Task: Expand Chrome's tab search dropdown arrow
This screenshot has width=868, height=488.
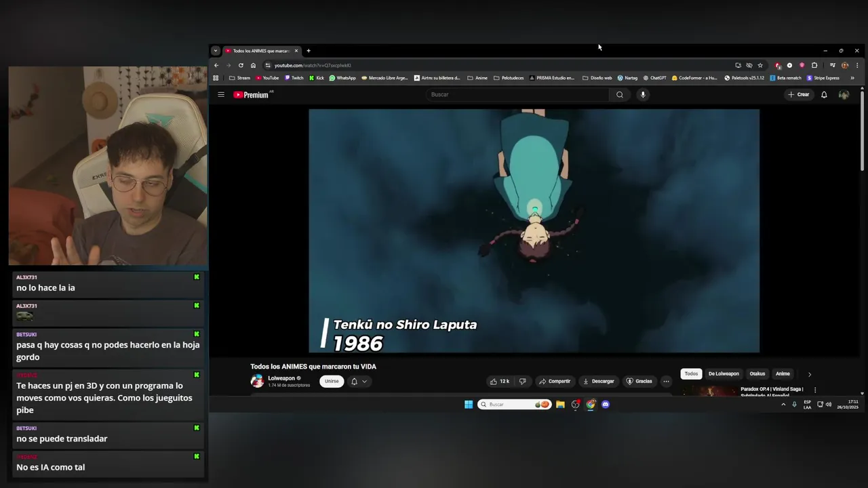Action: pos(216,51)
